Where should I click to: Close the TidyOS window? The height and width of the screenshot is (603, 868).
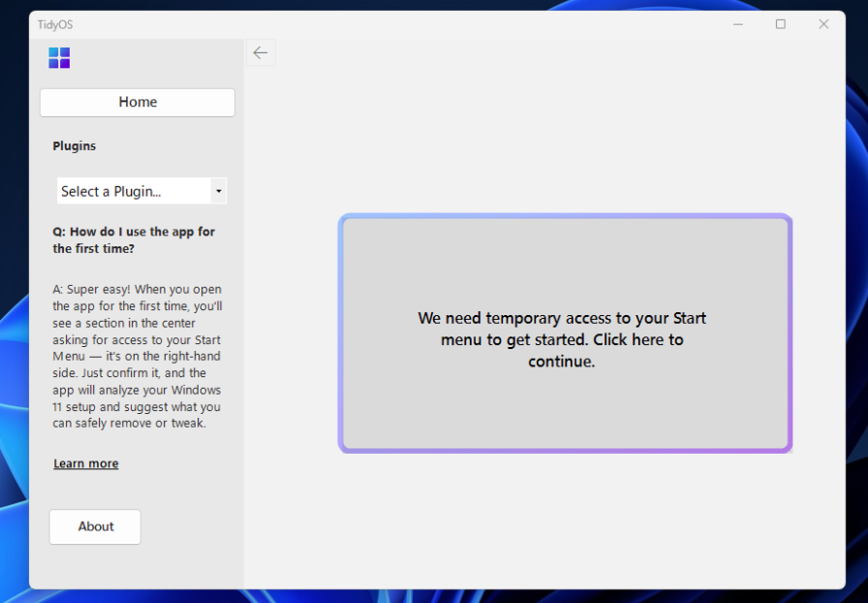coord(823,24)
